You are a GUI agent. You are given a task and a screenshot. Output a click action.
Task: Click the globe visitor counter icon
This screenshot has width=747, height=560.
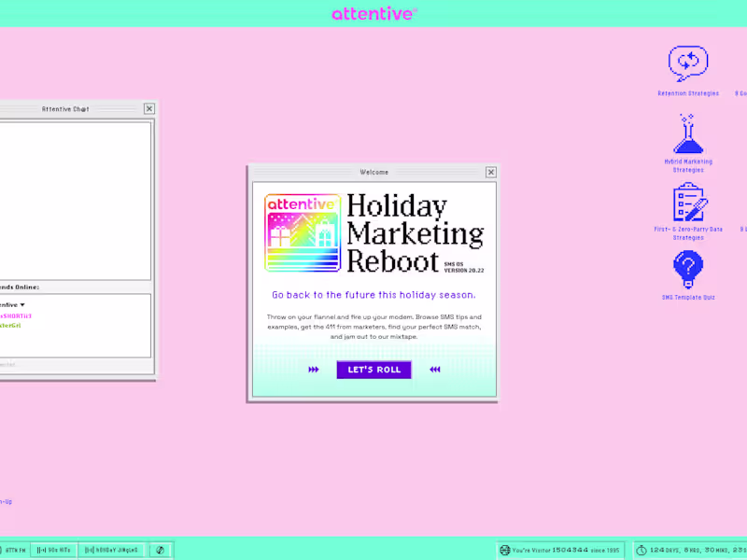tap(504, 550)
